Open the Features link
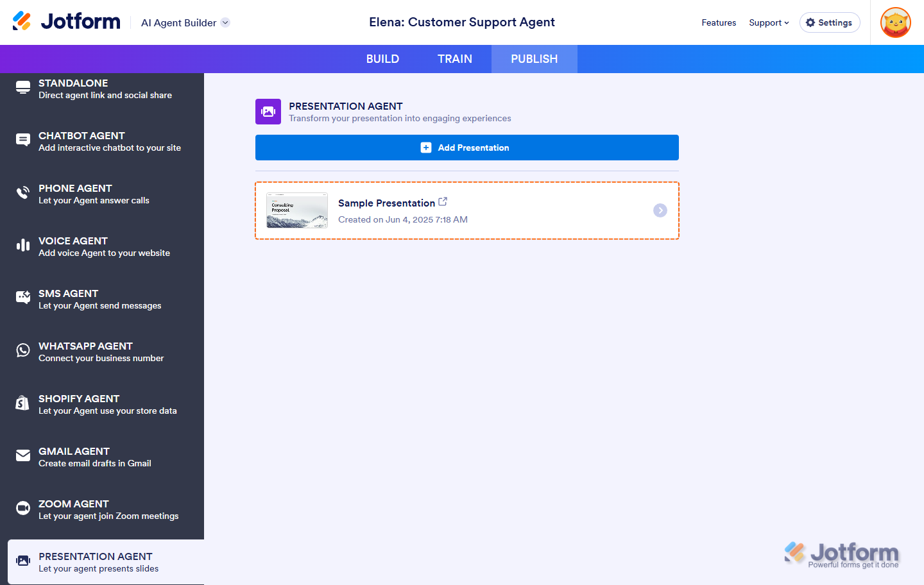924x585 pixels. [x=719, y=22]
